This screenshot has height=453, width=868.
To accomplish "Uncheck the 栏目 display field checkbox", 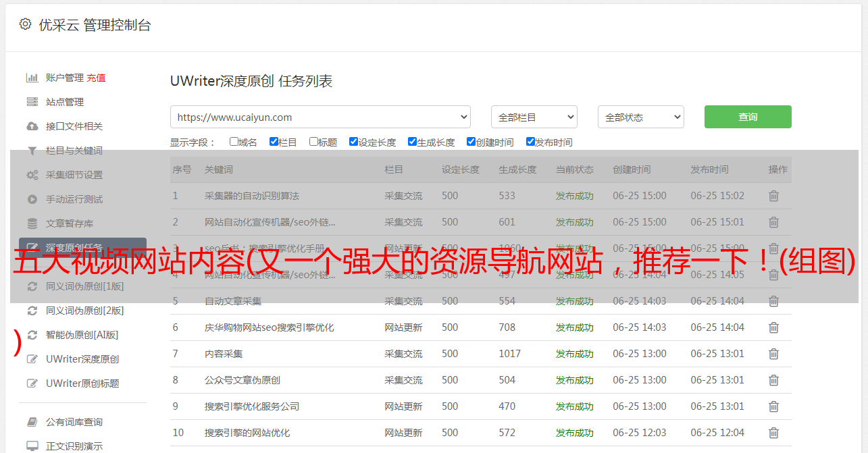I will (x=274, y=142).
